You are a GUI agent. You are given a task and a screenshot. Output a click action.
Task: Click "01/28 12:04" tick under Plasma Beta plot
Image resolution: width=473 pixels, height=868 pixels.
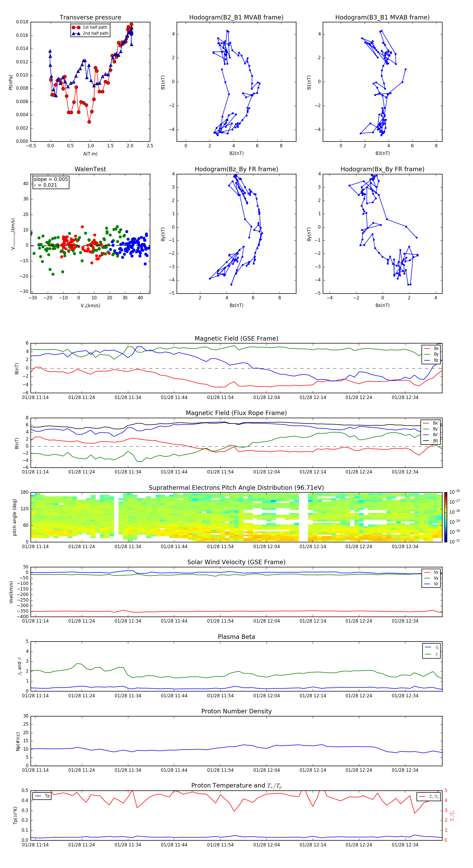pyautogui.click(x=266, y=696)
